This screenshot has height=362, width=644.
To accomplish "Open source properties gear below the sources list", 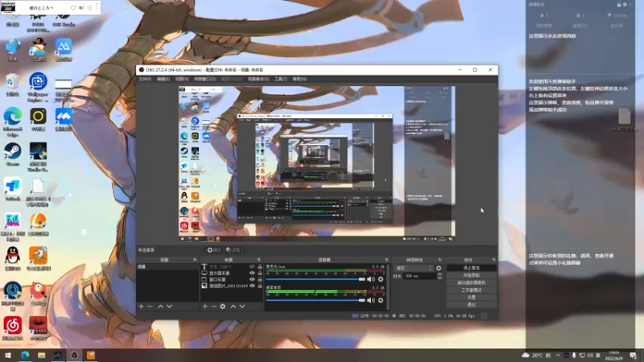I will coord(223,306).
